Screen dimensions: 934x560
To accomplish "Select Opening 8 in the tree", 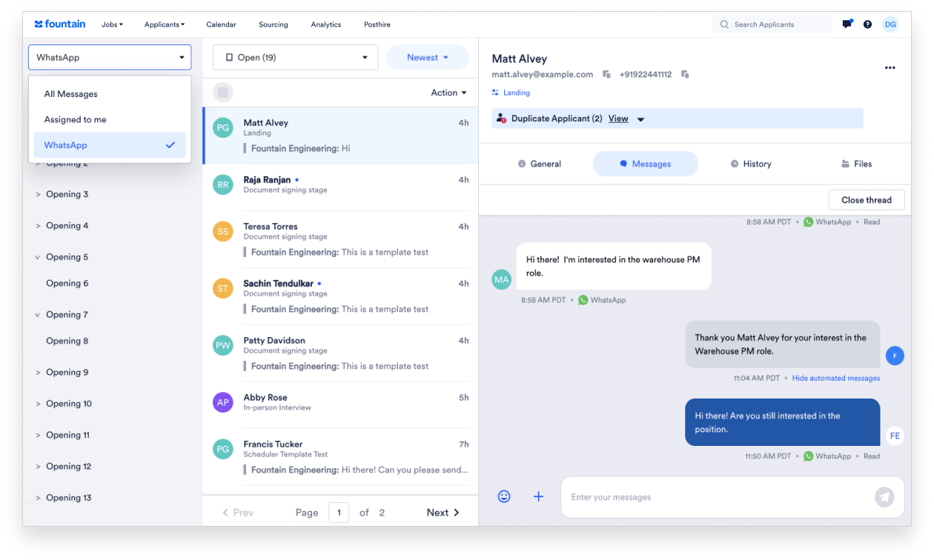I will click(x=67, y=341).
